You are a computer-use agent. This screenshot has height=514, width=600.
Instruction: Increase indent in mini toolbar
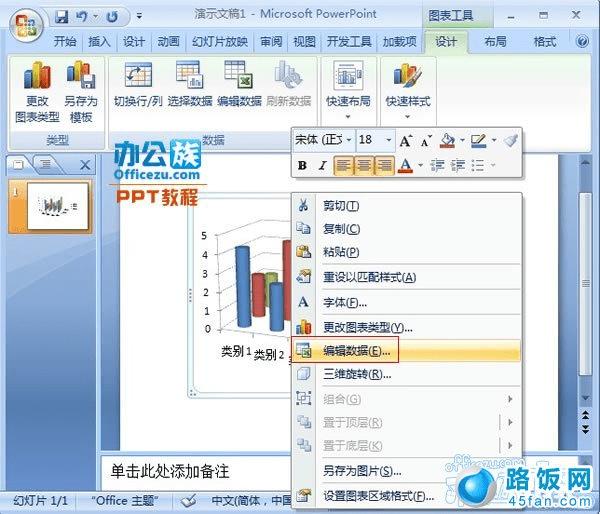pos(457,166)
